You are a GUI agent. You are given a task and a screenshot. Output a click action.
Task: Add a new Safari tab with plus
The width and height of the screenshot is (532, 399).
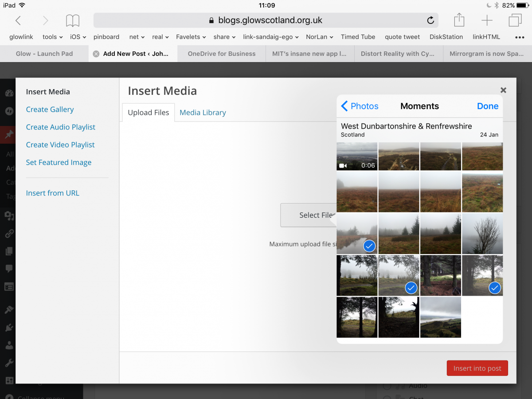[x=487, y=20]
